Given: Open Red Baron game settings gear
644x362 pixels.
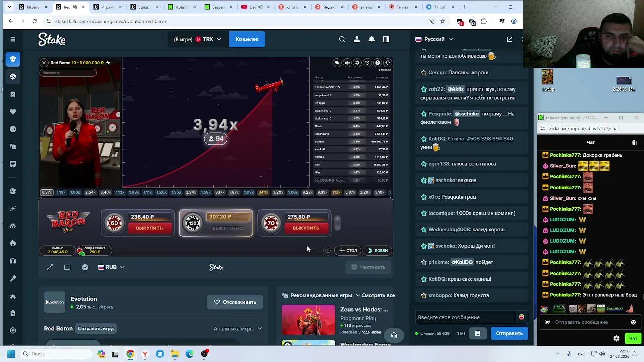Looking at the screenshot, I should click(357, 63).
